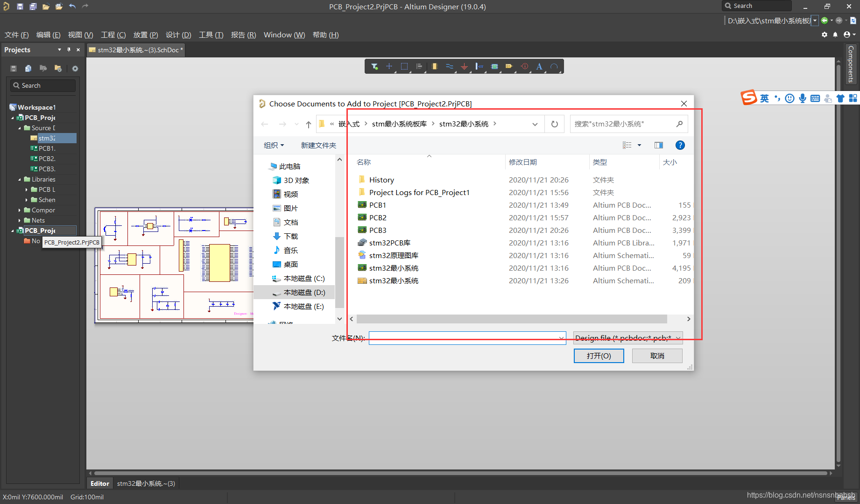Image resolution: width=860 pixels, height=504 pixels.
Task: Open the Projects panel dropdown arrow
Action: [59, 49]
